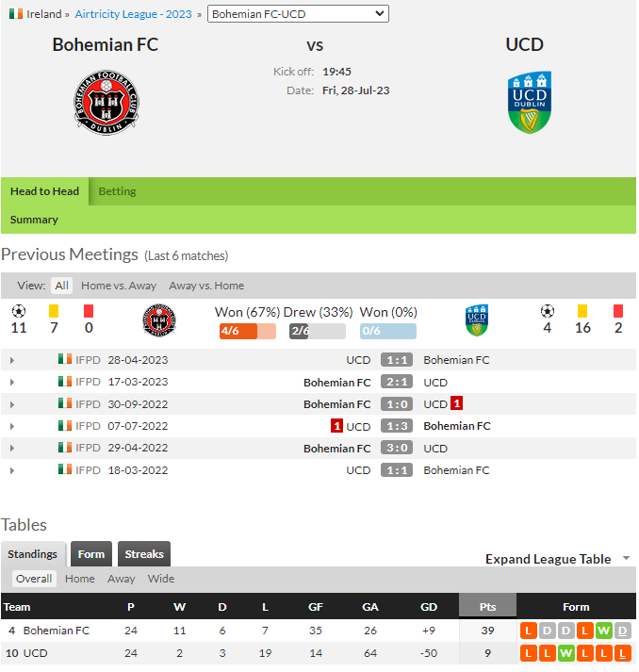The height and width of the screenshot is (672, 639).
Task: Click the small UCD crest in the meetings summary
Action: click(x=477, y=320)
